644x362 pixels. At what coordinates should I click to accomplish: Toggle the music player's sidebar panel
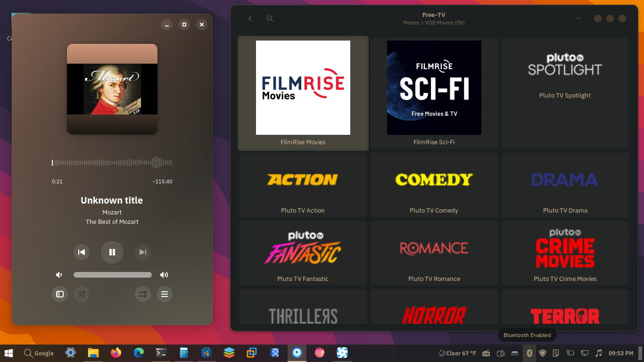click(x=60, y=294)
